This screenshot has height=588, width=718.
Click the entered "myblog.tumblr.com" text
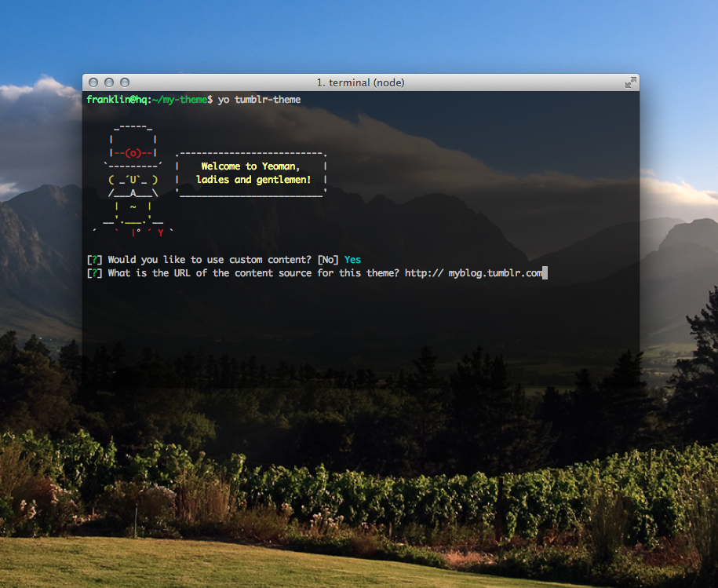[x=495, y=273]
